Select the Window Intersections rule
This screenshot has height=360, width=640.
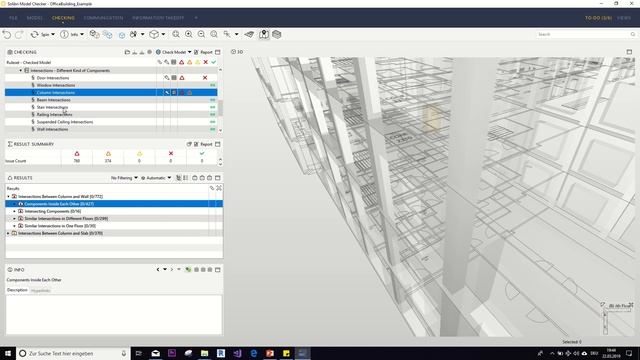56,85
